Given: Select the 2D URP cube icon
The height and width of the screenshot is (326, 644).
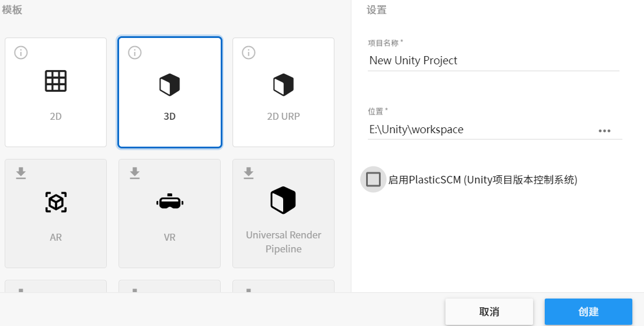Looking at the screenshot, I should (x=283, y=85).
